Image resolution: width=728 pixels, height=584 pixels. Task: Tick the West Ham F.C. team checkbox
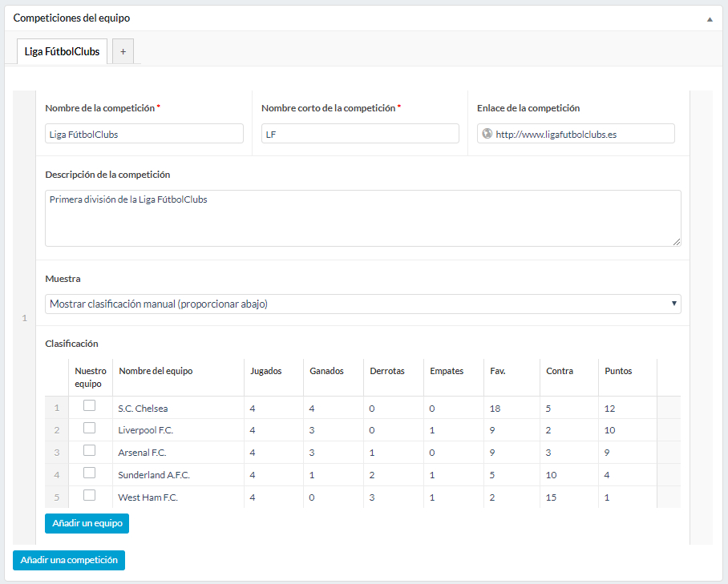point(89,495)
